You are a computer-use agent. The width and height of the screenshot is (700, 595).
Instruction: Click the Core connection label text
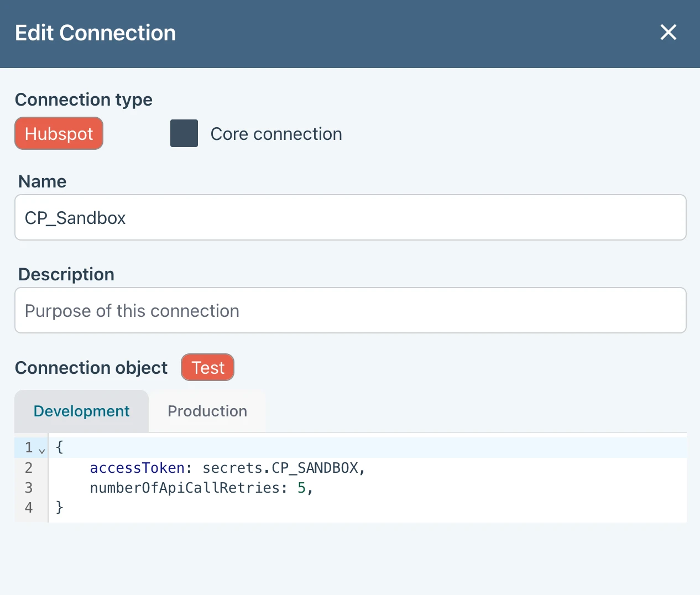[276, 134]
